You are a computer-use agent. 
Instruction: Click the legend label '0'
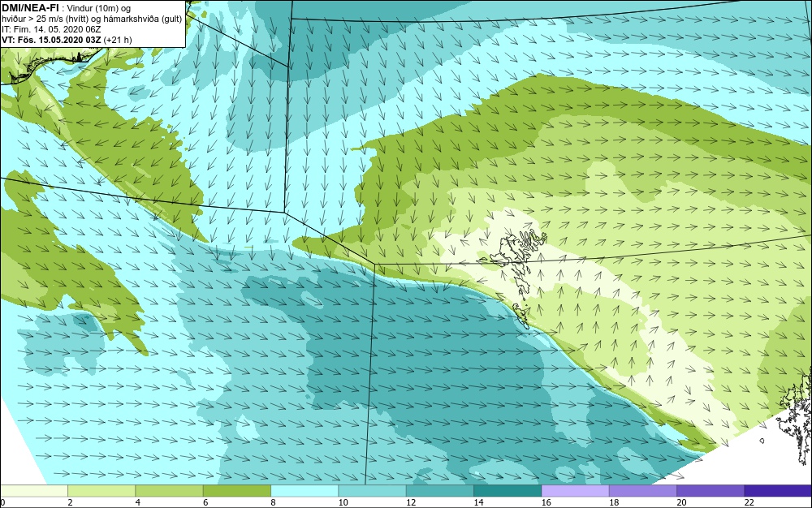coord(2,502)
